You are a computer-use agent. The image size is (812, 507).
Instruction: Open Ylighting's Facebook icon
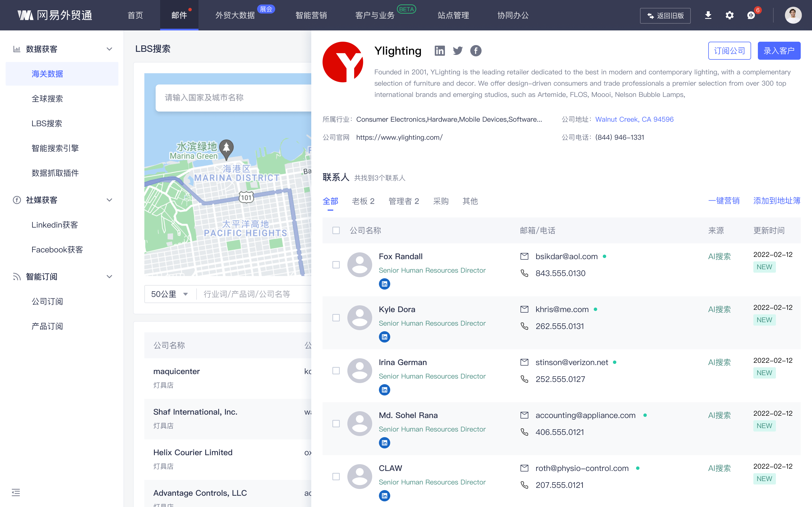click(x=476, y=51)
